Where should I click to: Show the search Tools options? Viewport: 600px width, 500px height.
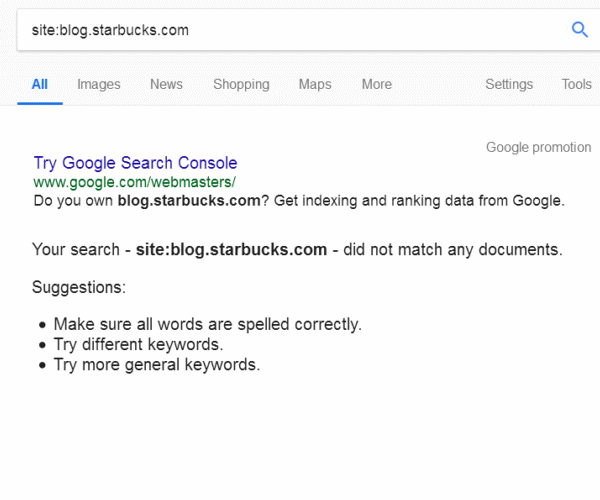tap(576, 85)
